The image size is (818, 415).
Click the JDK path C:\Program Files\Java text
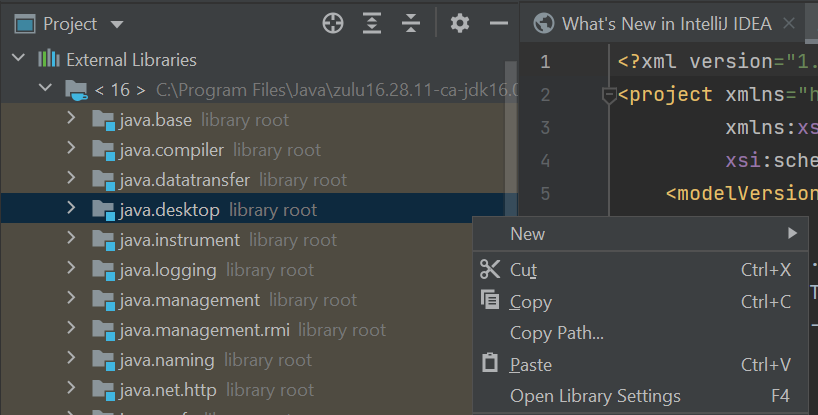[337, 90]
